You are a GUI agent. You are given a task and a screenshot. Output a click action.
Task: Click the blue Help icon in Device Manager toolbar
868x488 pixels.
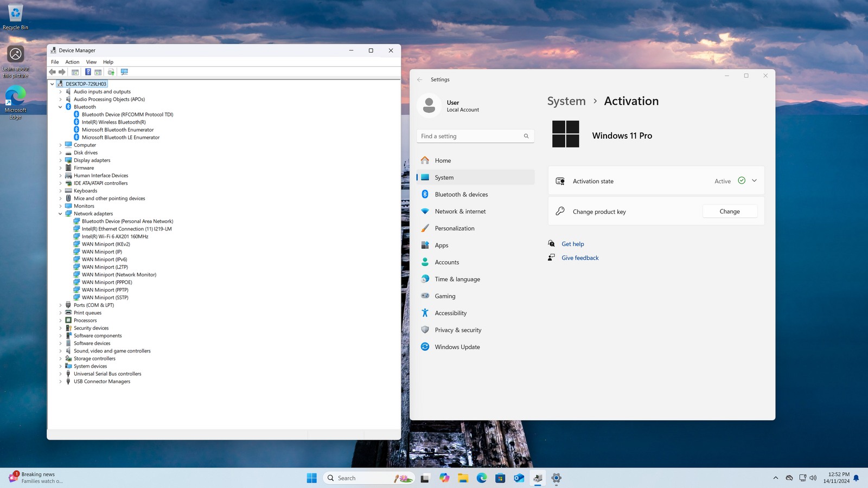(x=88, y=72)
